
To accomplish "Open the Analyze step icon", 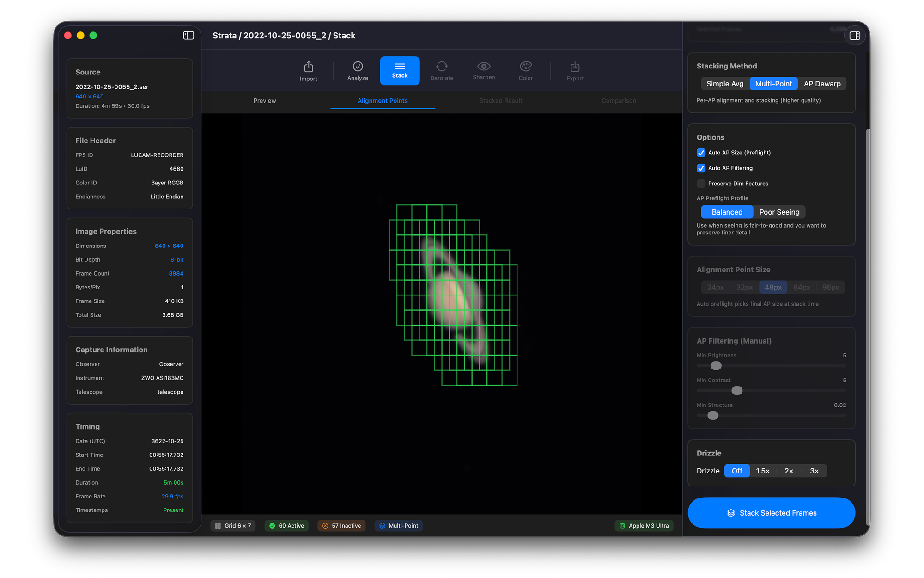I will 358,67.
